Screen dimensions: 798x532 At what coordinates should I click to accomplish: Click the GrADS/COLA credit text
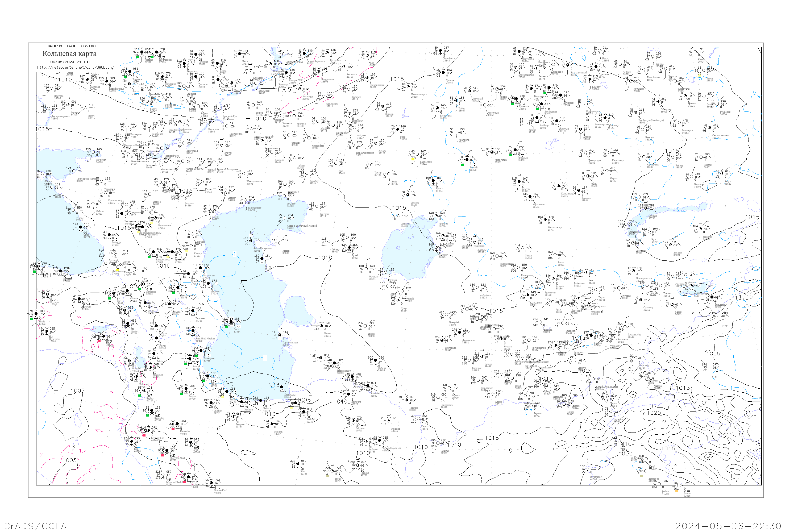click(x=35, y=526)
